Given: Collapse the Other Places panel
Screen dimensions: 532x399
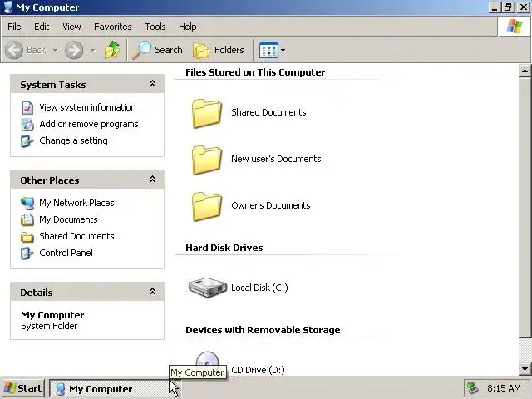Looking at the screenshot, I should point(153,180).
